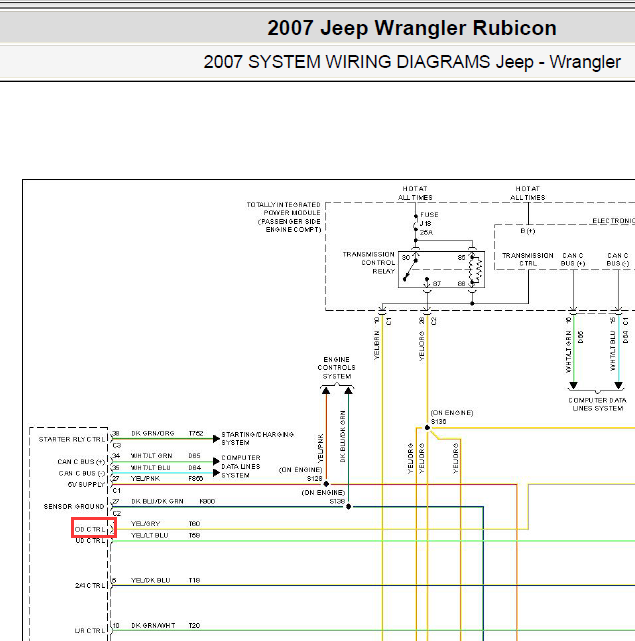Click relay terminal "87" label
Image resolution: width=635 pixels, height=641 pixels.
437,284
